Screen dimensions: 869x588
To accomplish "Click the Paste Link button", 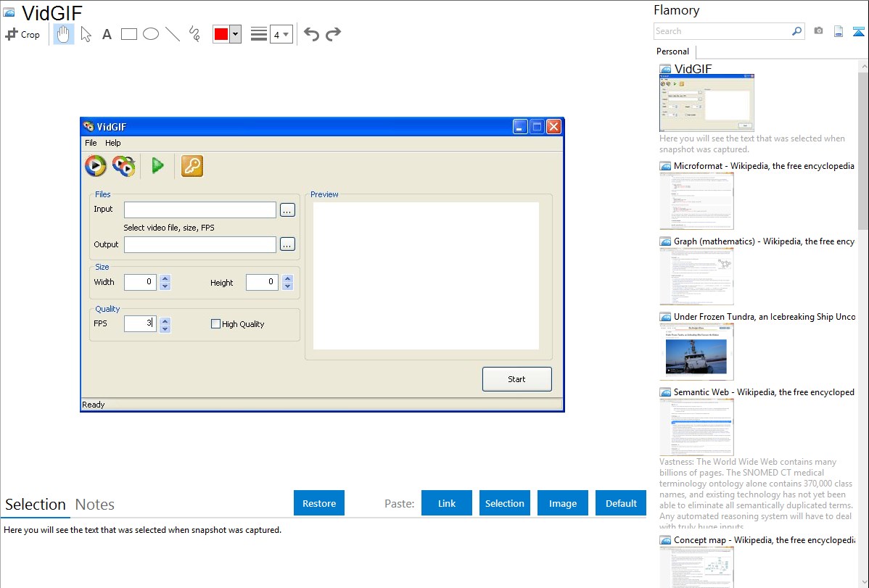I will tap(447, 503).
